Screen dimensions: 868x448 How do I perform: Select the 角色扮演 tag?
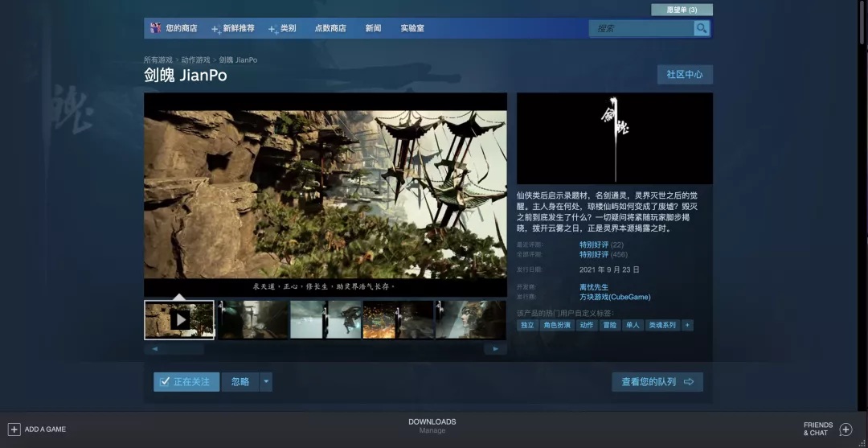coord(557,325)
